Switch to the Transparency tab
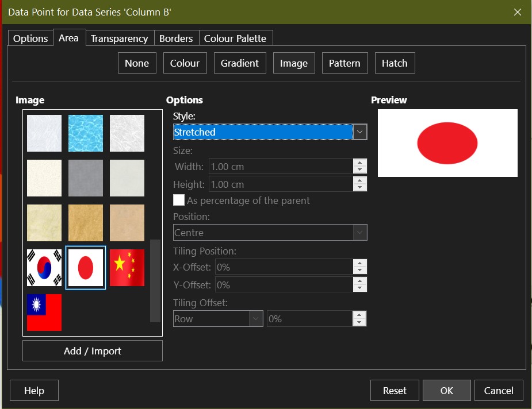Screen dimensions: 532x409 point(119,38)
